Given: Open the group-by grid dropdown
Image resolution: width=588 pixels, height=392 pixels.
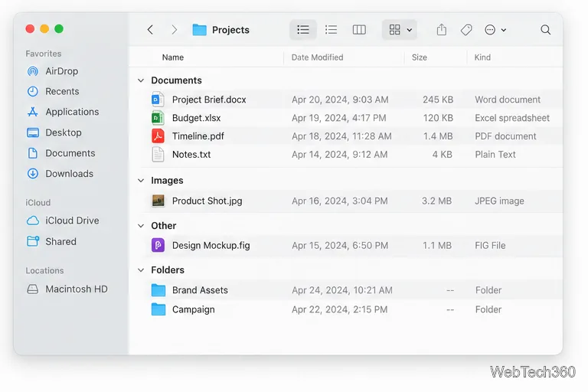Looking at the screenshot, I should [x=400, y=30].
